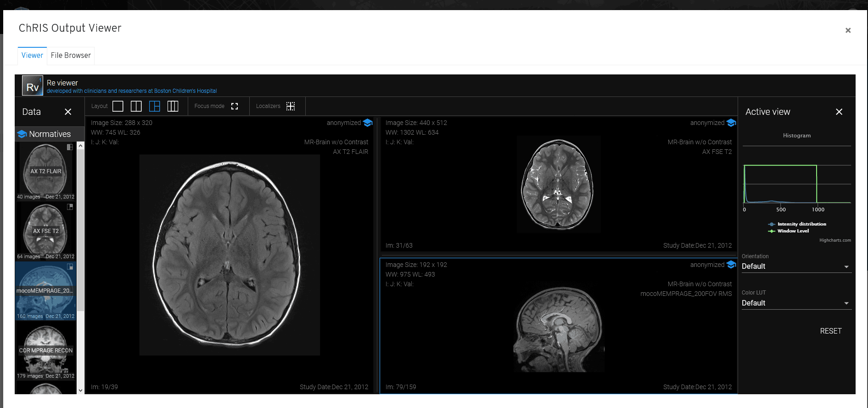Click layout icon on AX T2 FLAIR thumbnail
This screenshot has height=408, width=868.
70,147
